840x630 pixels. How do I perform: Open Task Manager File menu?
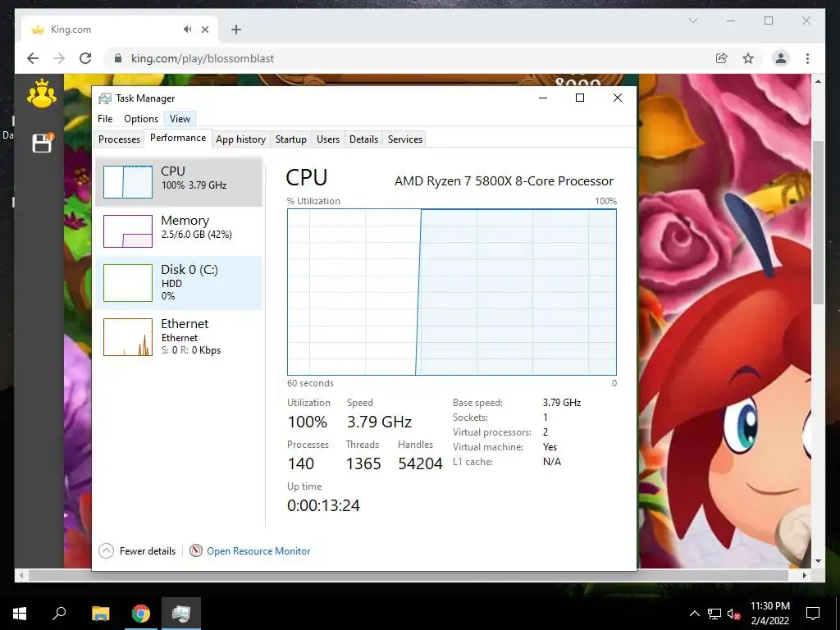(x=105, y=119)
